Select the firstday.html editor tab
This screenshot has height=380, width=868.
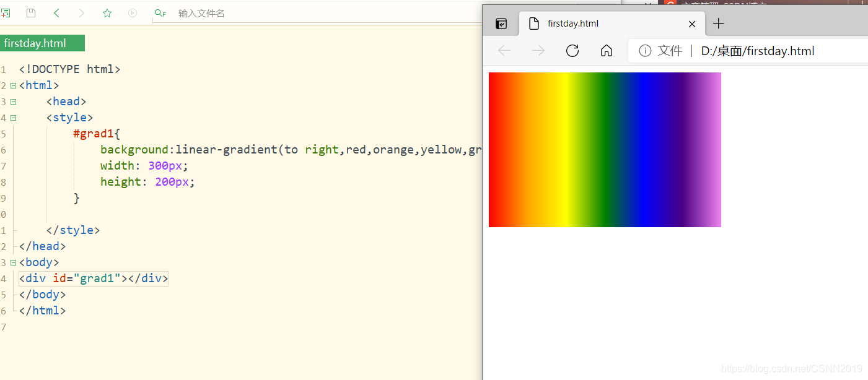pyautogui.click(x=42, y=43)
